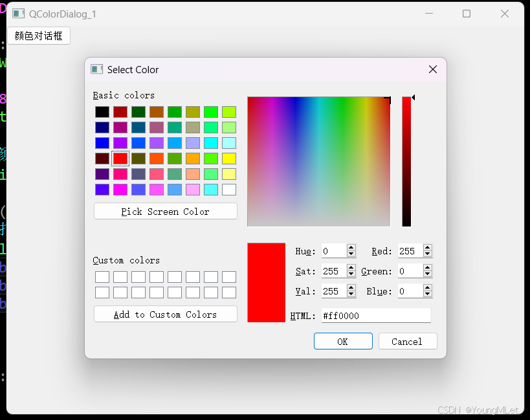Click inside the hue-saturation gradient picker
Image resolution: width=530 pixels, height=420 pixels.
pyautogui.click(x=319, y=162)
